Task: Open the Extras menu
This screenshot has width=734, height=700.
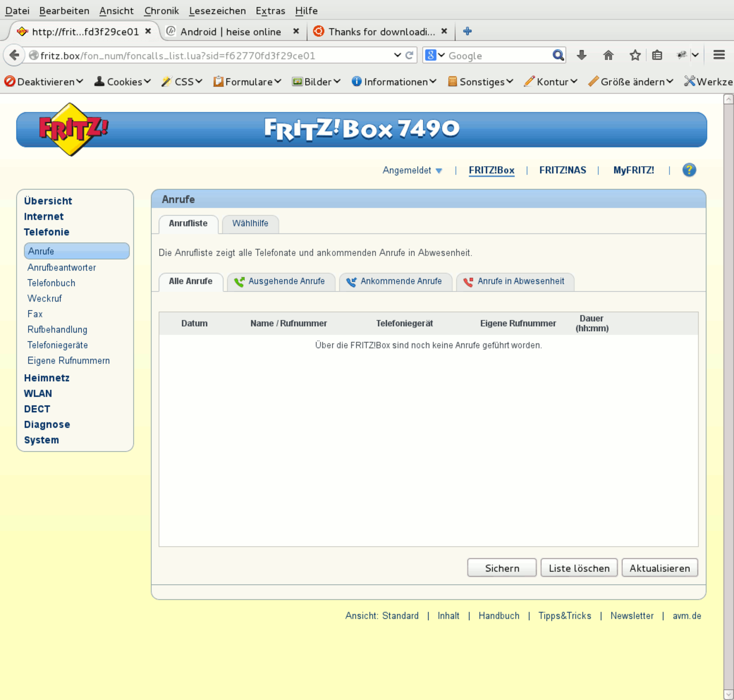Action: (270, 10)
